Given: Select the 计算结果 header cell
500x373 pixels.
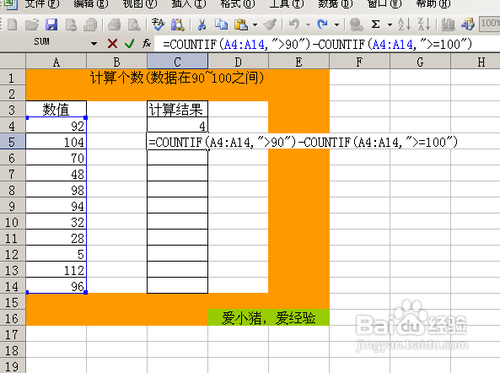Looking at the screenshot, I should (x=177, y=109).
